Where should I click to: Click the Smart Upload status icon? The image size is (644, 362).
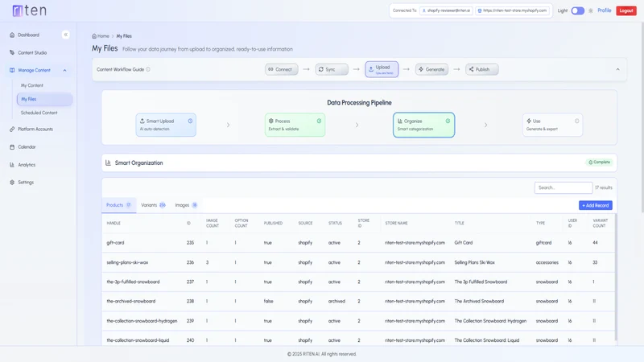190,121
